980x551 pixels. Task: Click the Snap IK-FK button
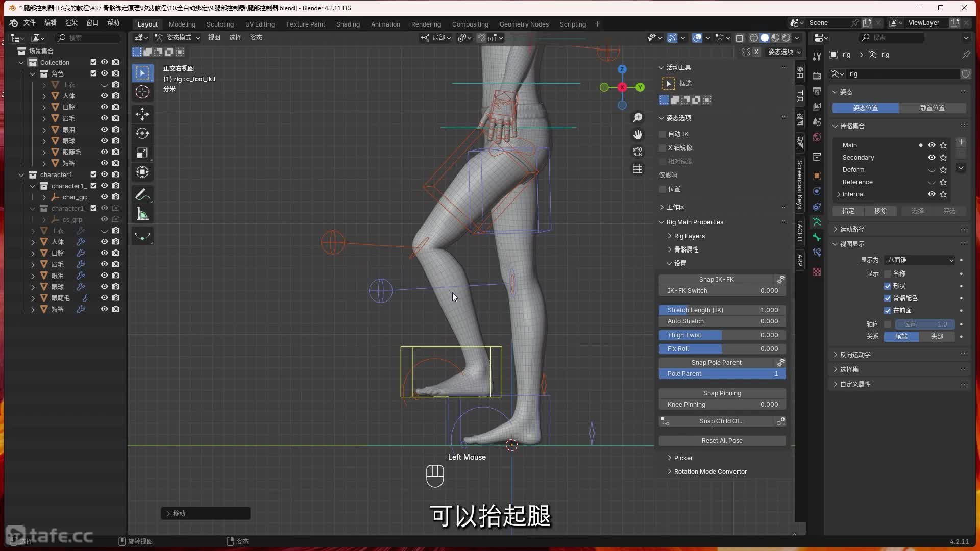coord(716,279)
